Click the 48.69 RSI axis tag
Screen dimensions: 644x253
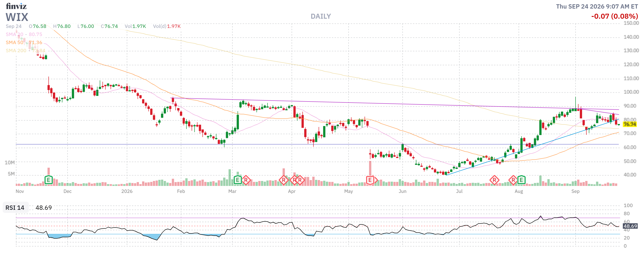click(630, 226)
